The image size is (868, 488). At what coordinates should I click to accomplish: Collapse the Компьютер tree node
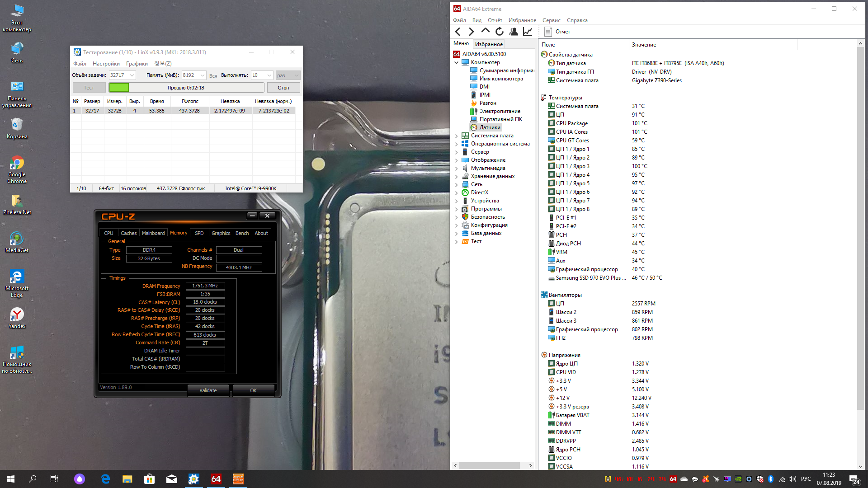click(x=456, y=62)
